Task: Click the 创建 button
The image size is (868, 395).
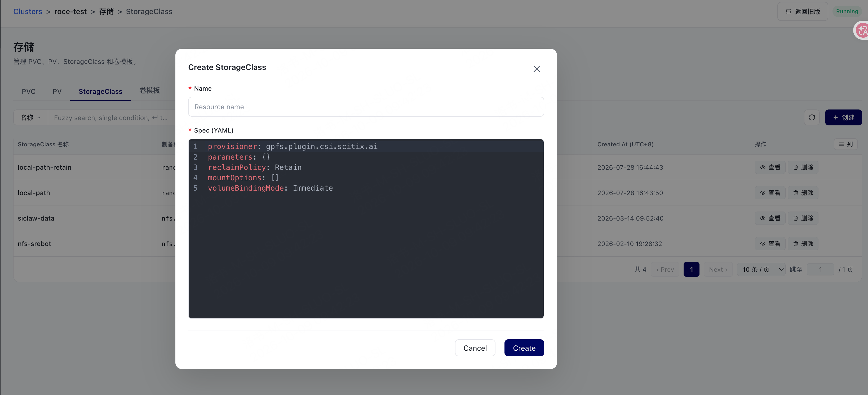Action: click(843, 117)
